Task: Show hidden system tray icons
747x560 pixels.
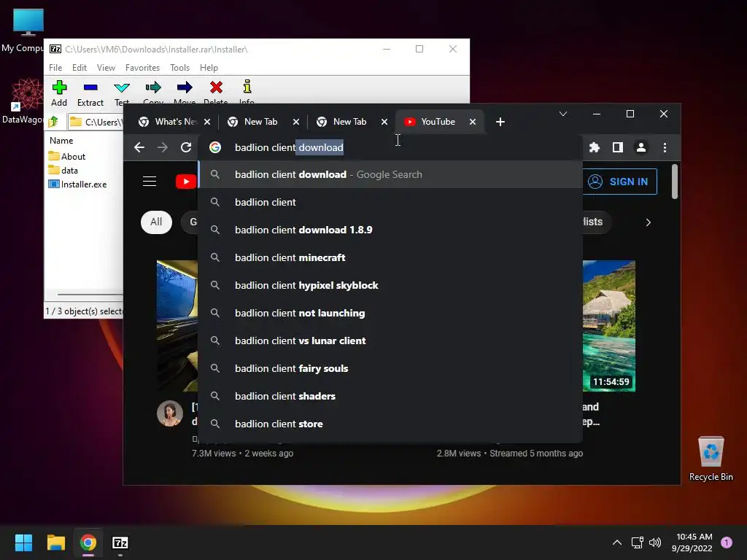Action: [616, 542]
